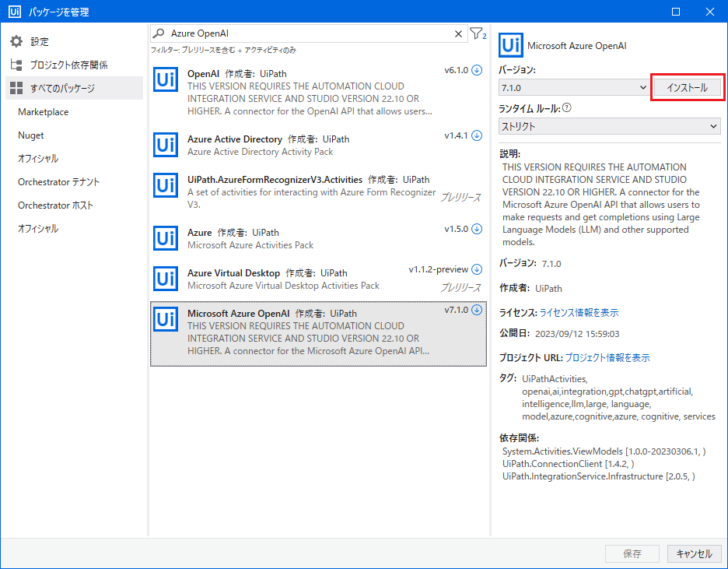Maximize the package manager window
728x569 pixels.
click(676, 12)
